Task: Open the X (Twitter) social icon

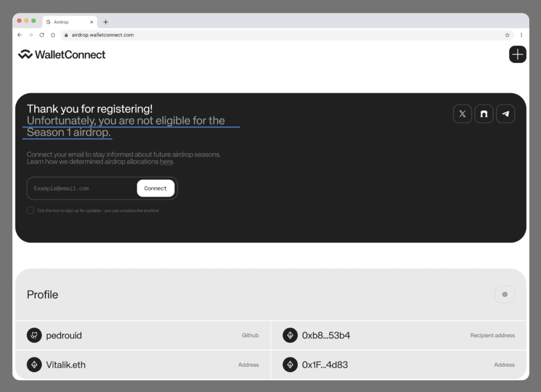Action: pyautogui.click(x=462, y=114)
